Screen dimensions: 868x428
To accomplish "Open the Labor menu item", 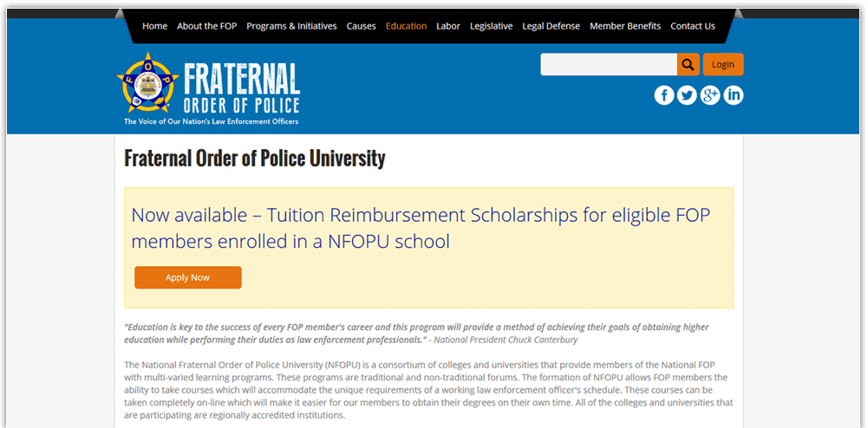I will coord(448,26).
